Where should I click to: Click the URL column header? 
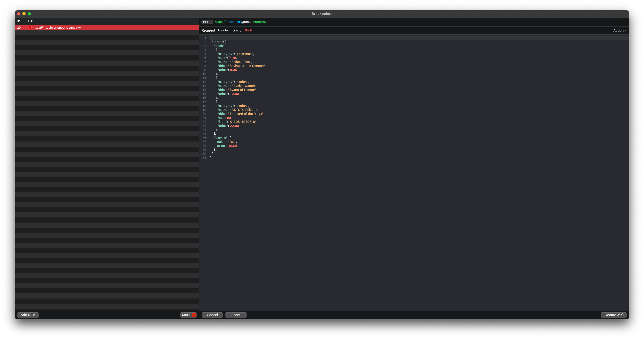click(x=31, y=21)
